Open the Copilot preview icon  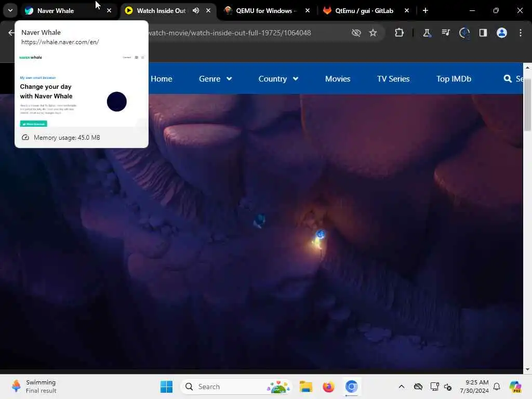(x=515, y=387)
